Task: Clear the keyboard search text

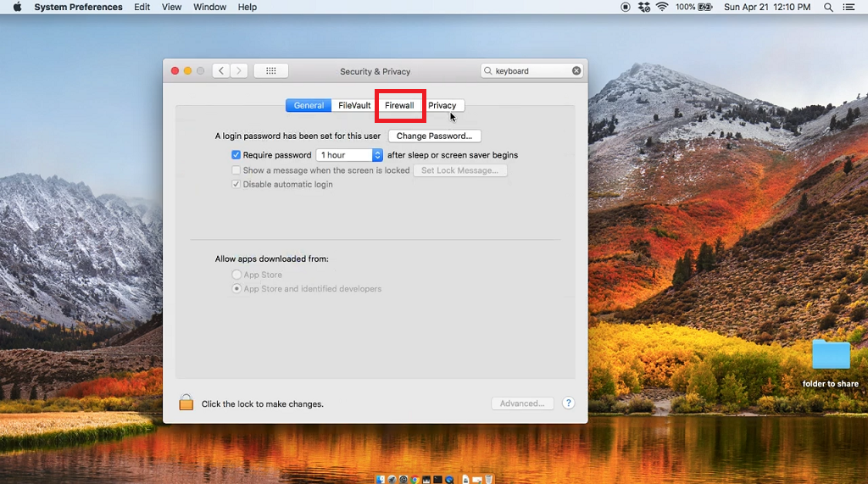Action: (x=576, y=71)
